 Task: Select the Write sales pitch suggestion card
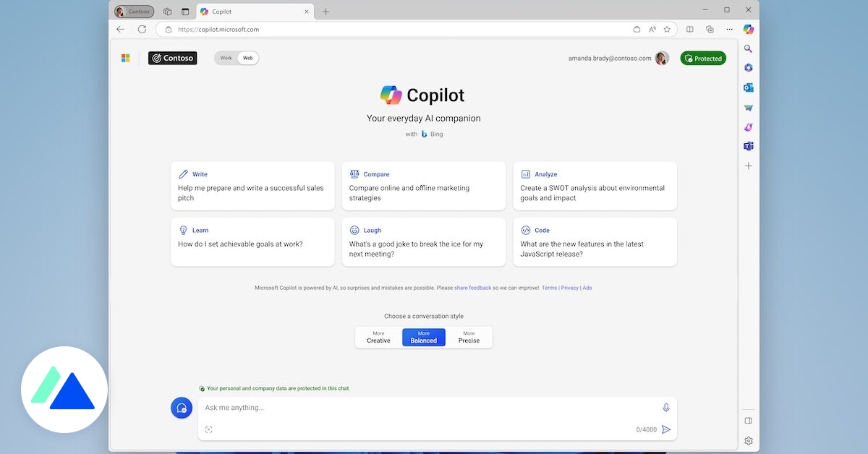252,186
